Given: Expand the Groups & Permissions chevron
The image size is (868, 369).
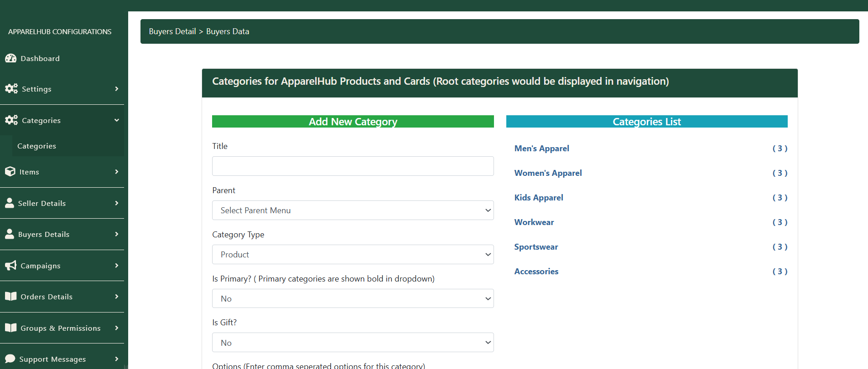Looking at the screenshot, I should tap(117, 328).
